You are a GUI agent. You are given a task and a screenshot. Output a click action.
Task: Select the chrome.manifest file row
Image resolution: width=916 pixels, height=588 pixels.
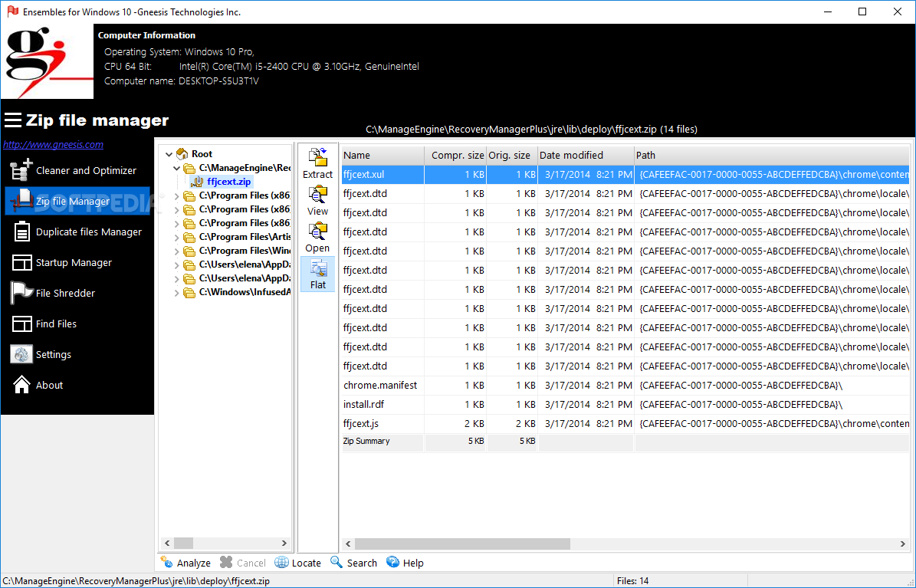pos(625,385)
